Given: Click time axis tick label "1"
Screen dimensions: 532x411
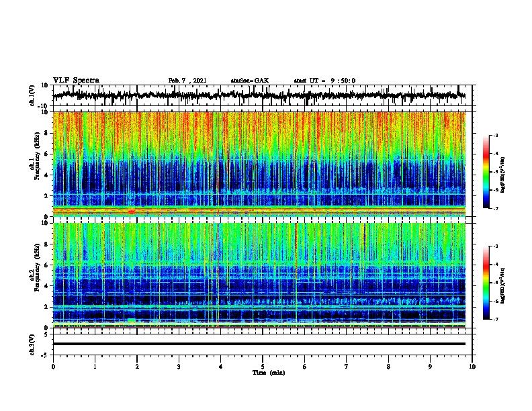Looking at the screenshot, I should (95, 367).
